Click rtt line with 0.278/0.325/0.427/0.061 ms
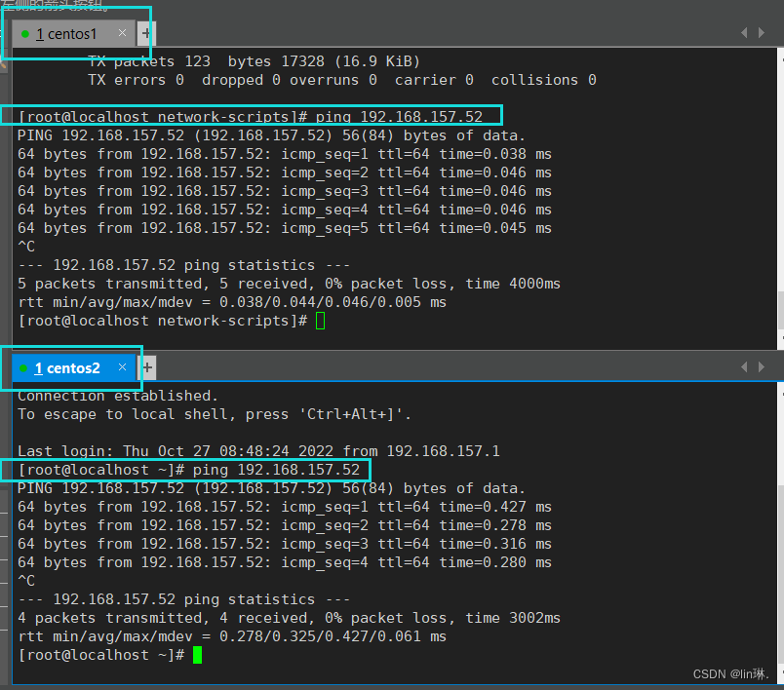Screen dimensions: 784x690 (x=232, y=636)
